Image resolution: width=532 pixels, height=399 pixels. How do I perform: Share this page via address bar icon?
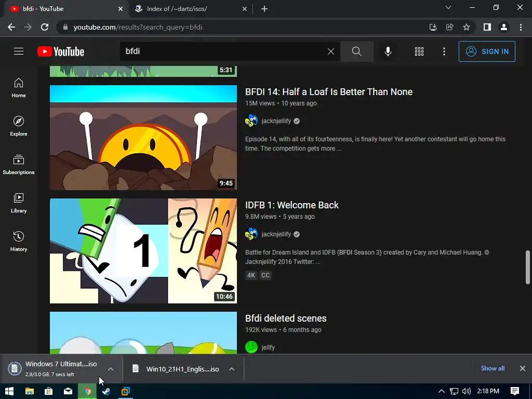click(x=449, y=27)
